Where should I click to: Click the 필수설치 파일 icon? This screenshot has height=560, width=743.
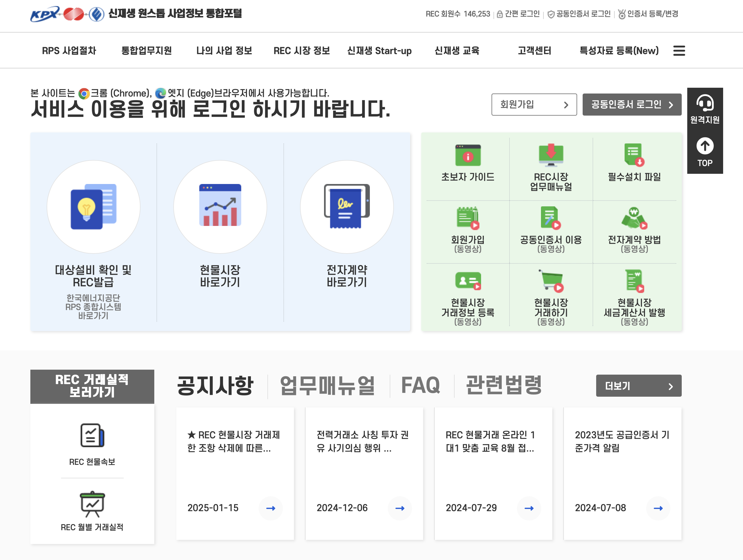634,155
